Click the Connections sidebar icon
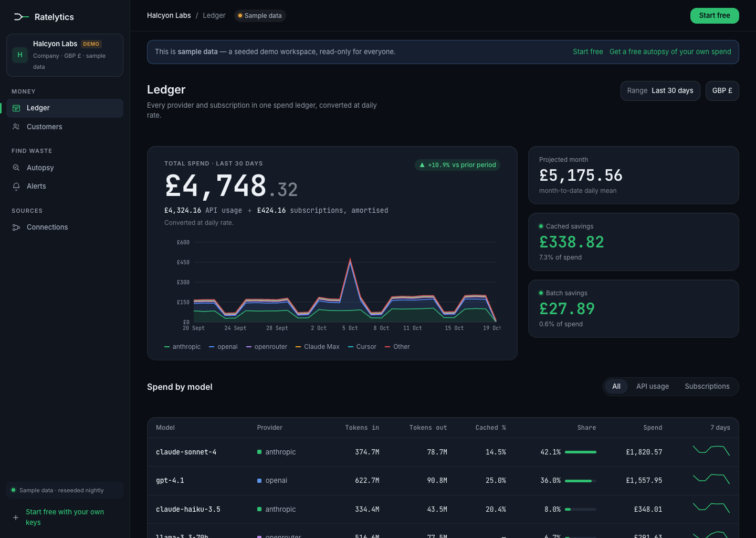Viewport: 756px width, 538px height. tap(16, 227)
